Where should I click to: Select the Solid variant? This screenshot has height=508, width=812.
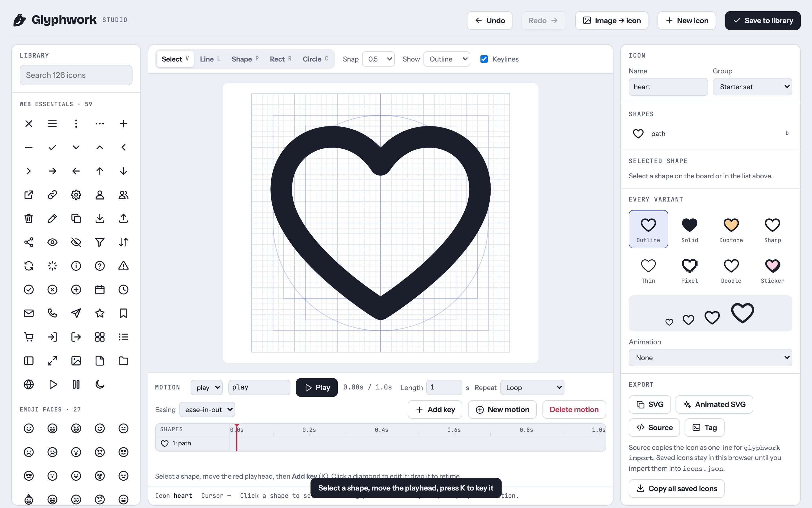690,229
